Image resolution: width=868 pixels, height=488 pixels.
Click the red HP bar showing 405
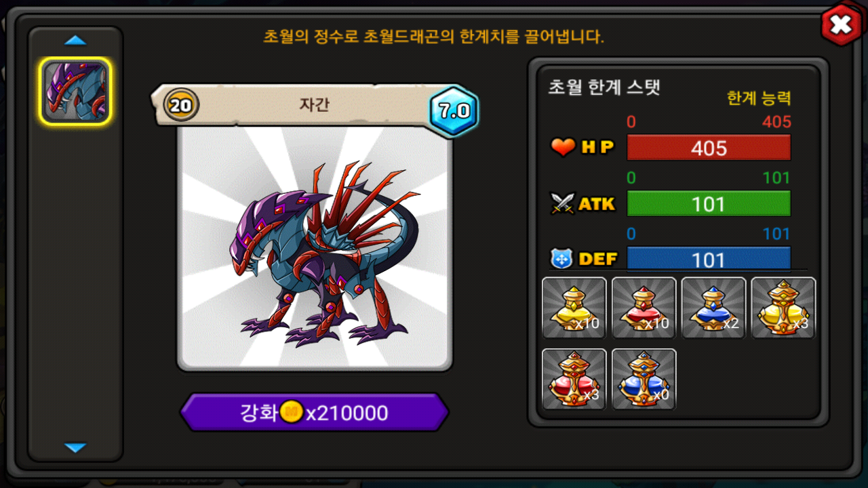[709, 148]
